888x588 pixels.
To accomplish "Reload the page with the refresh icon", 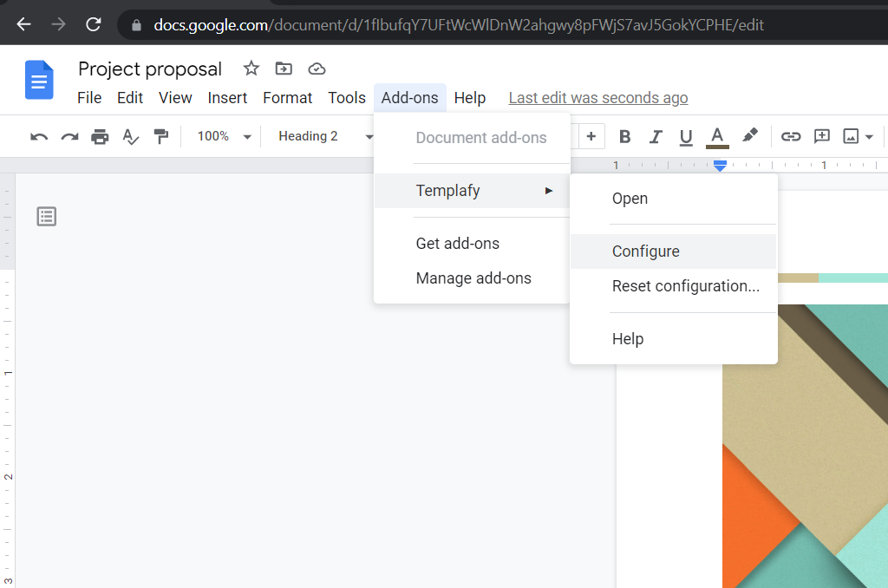I will (x=94, y=24).
